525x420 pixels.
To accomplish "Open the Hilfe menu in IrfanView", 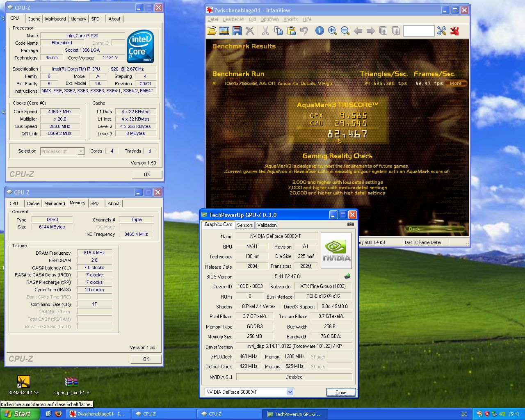I will (307, 19).
